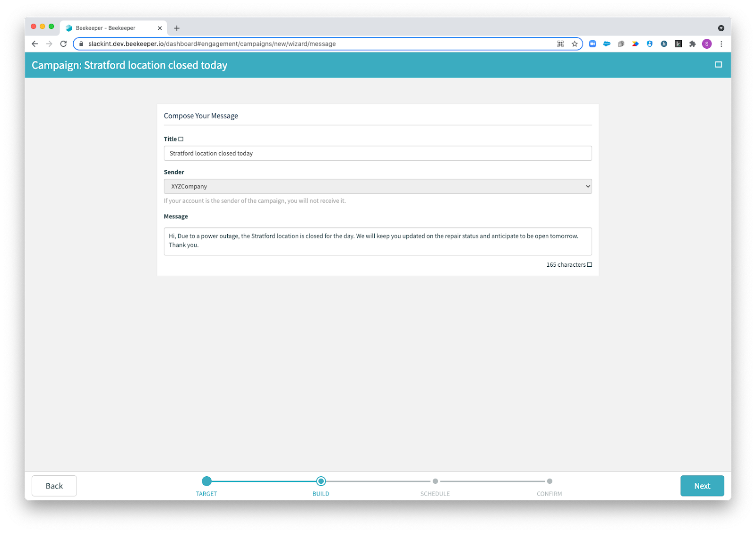This screenshot has width=756, height=533.
Task: Open the Chrome Extensions puzzle menu
Action: tap(692, 44)
